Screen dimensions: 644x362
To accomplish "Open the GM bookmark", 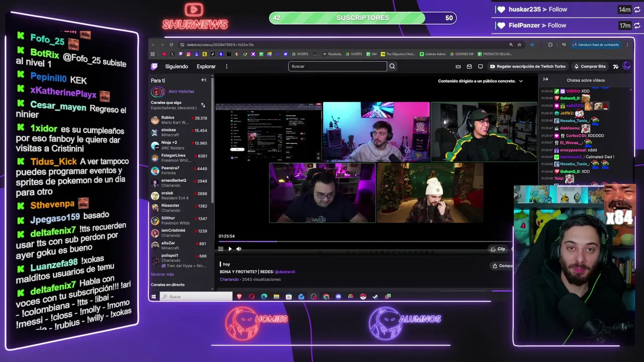I will [x=371, y=54].
